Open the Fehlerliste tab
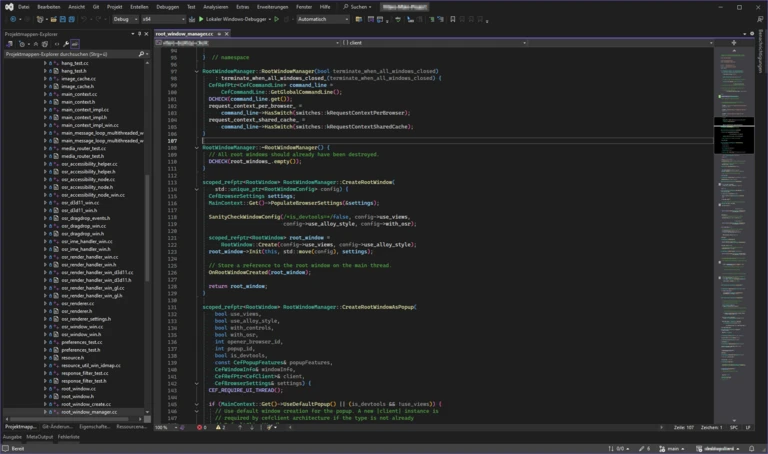This screenshot has width=768, height=454. (69, 436)
